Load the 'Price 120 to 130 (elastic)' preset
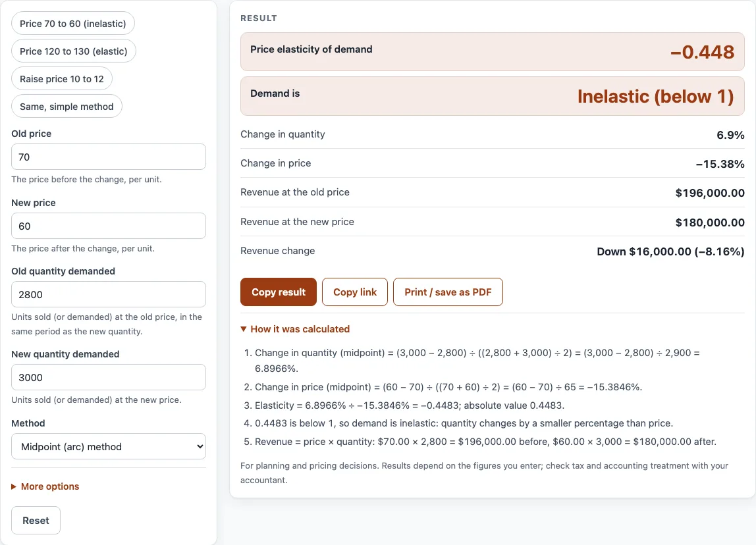The width and height of the screenshot is (756, 545). [x=73, y=51]
